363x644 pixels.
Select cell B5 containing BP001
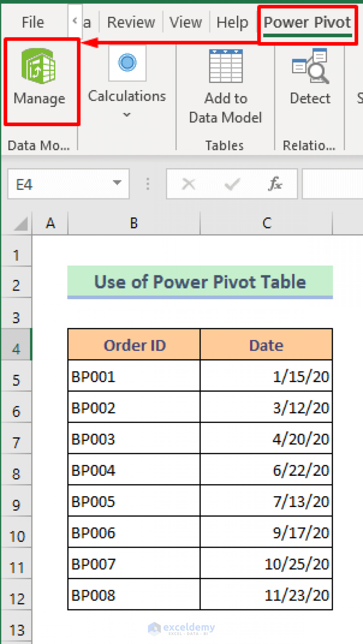coord(134,376)
